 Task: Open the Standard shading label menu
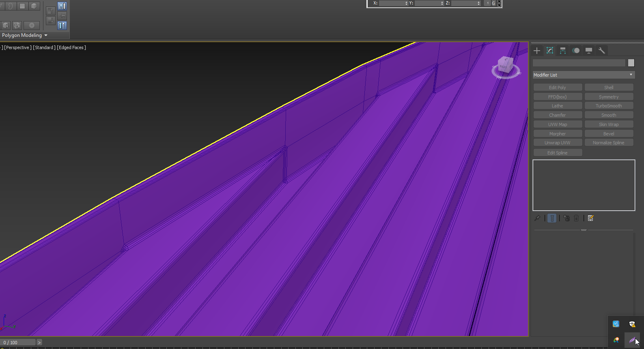pos(44,47)
